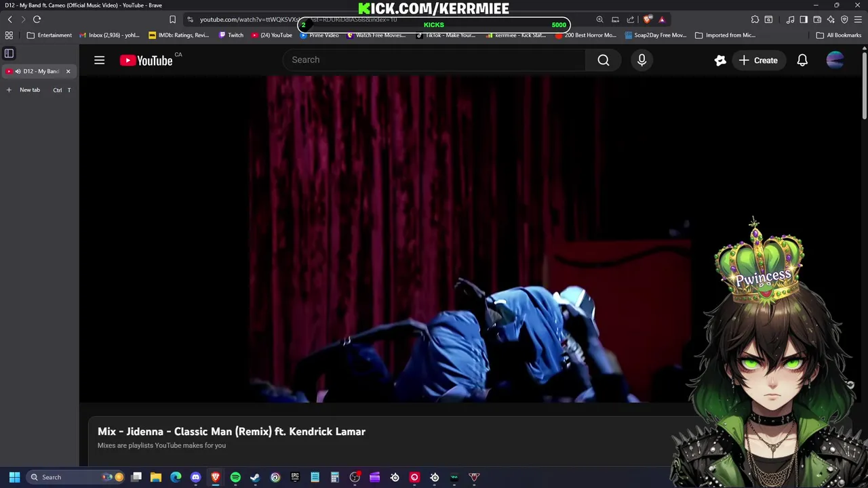This screenshot has height=488, width=868.
Task: Open YouTube notifications bell
Action: pyautogui.click(x=802, y=60)
